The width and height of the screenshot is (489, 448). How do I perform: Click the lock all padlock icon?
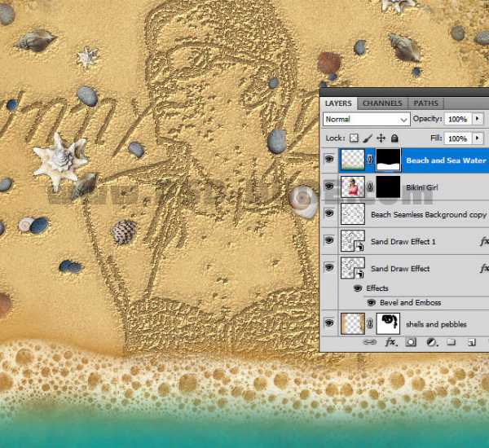394,139
